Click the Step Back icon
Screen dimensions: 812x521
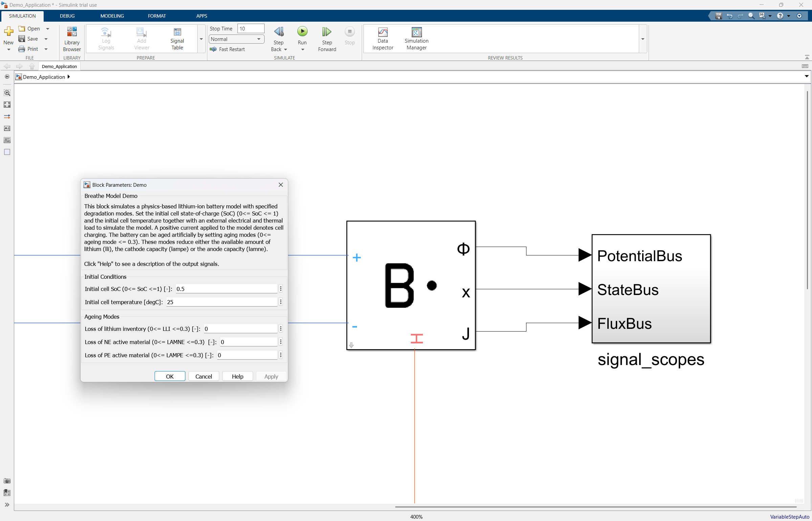278,31
